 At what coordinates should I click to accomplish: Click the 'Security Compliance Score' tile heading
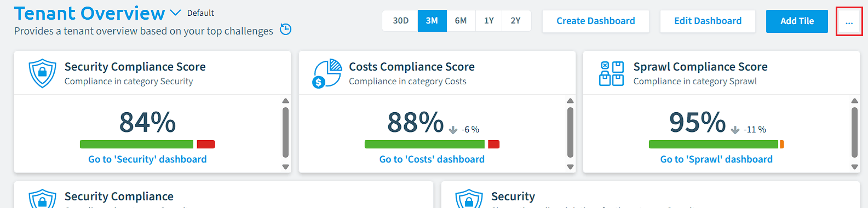coord(135,67)
